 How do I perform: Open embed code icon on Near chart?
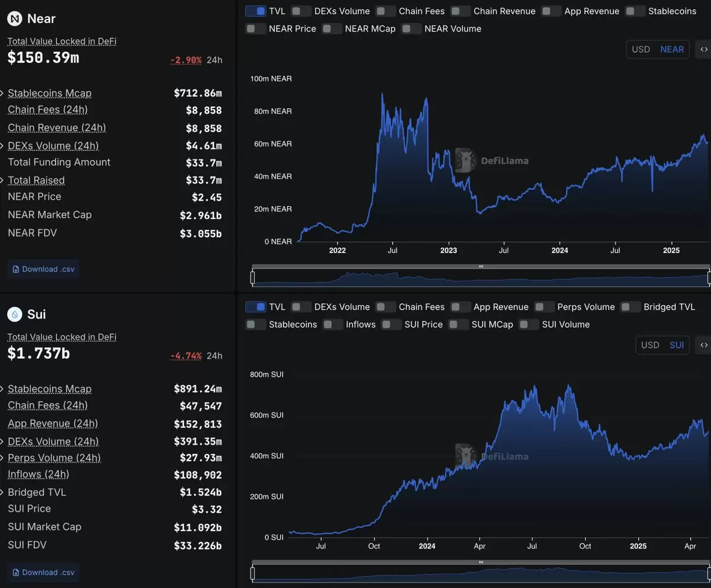(x=704, y=49)
